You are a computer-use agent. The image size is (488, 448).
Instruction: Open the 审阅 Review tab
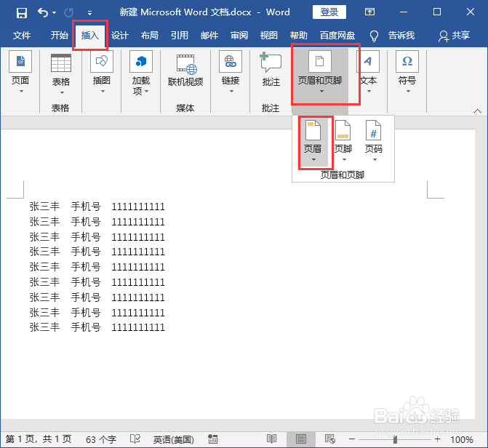pyautogui.click(x=239, y=35)
